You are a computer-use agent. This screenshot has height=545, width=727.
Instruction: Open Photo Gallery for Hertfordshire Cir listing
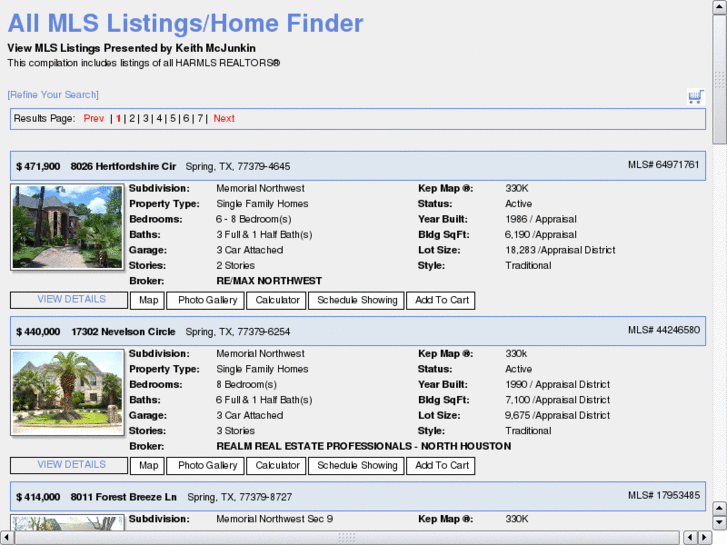tap(205, 300)
